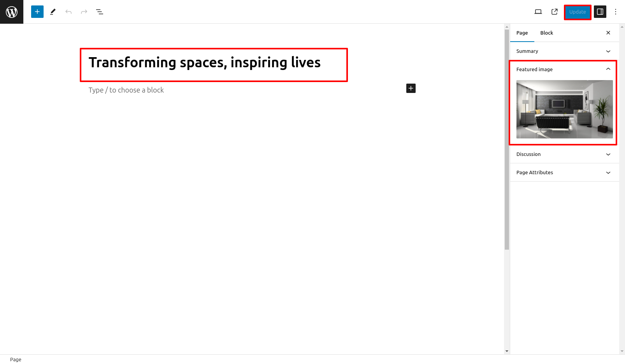Close the settings sidebar with X
The height and width of the screenshot is (364, 625).
coord(608,33)
